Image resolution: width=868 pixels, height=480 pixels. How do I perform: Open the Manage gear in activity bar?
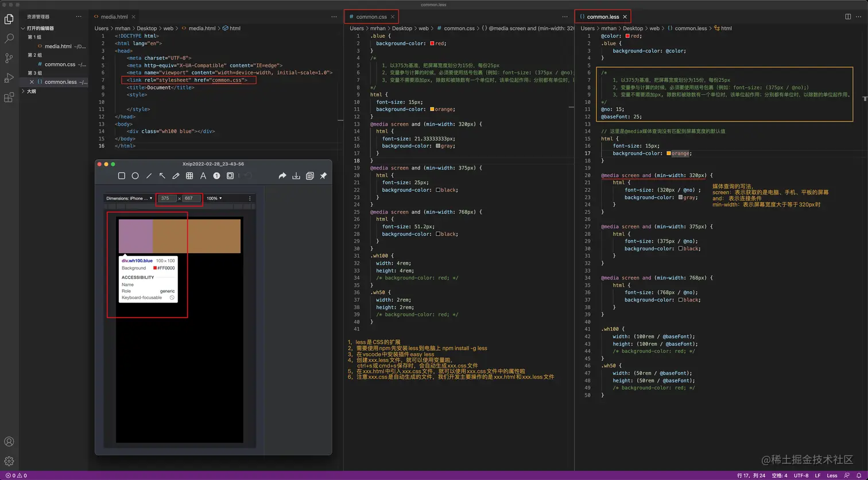tap(9, 461)
